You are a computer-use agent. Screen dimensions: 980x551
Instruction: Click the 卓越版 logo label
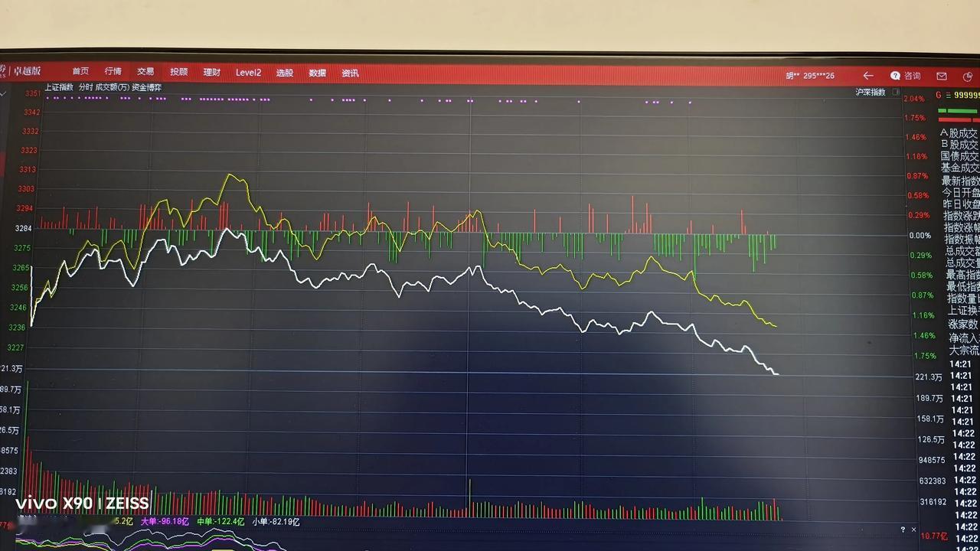coord(27,71)
